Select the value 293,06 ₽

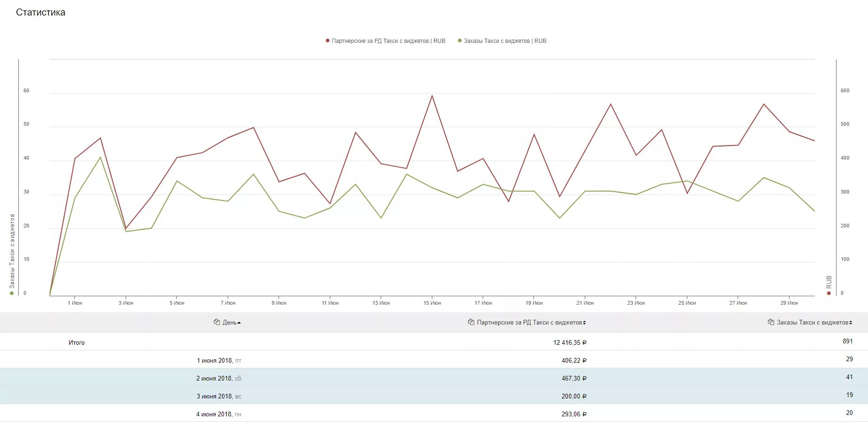coord(574,414)
